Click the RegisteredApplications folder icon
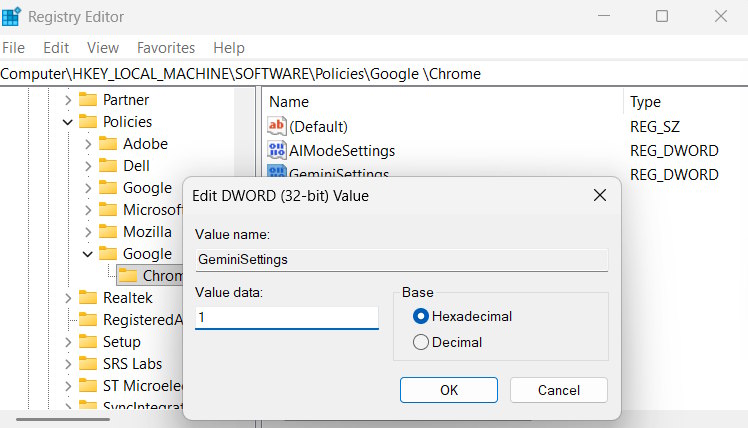The width and height of the screenshot is (748, 428). coord(88,319)
